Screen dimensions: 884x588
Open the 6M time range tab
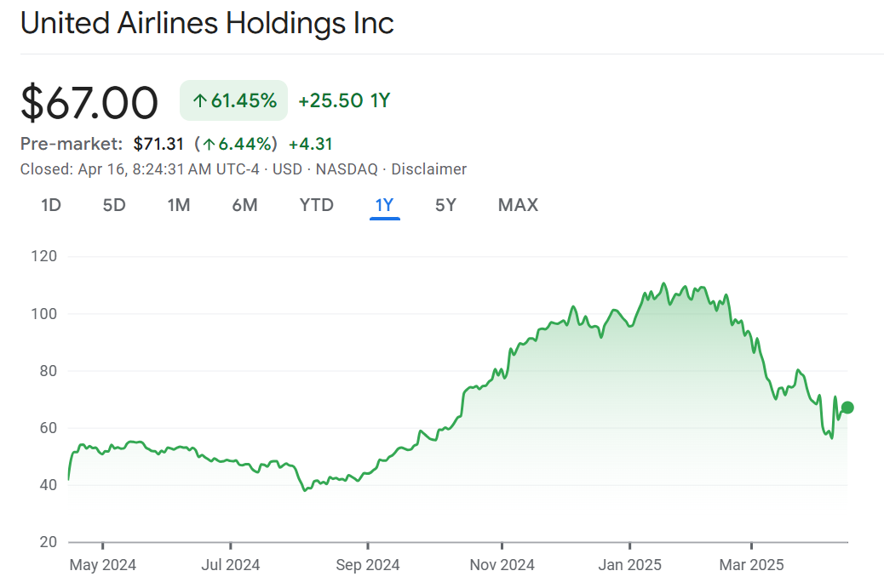244,205
